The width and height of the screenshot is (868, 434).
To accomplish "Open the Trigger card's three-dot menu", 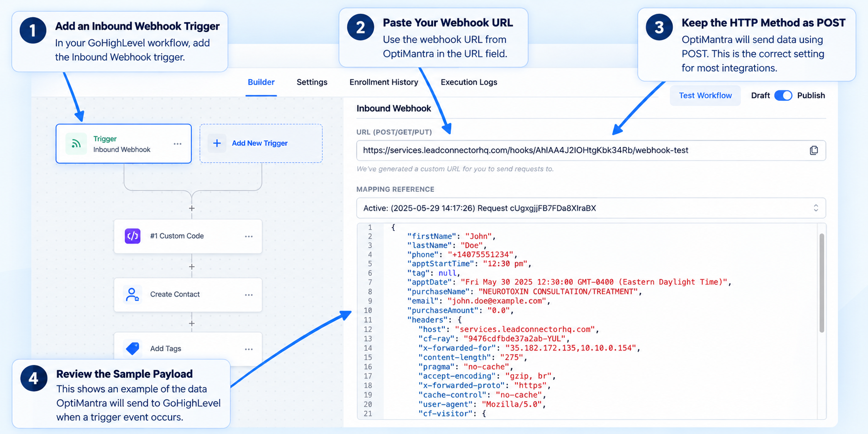I will [x=178, y=144].
